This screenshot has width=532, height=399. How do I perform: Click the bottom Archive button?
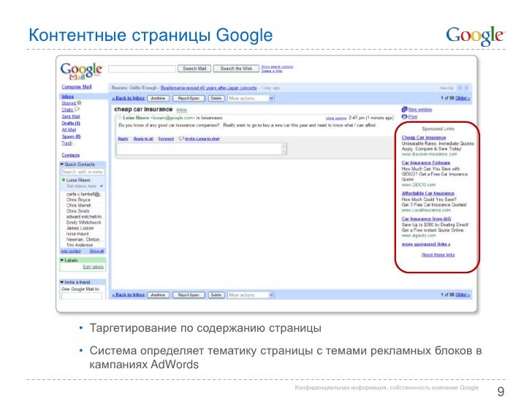(158, 294)
